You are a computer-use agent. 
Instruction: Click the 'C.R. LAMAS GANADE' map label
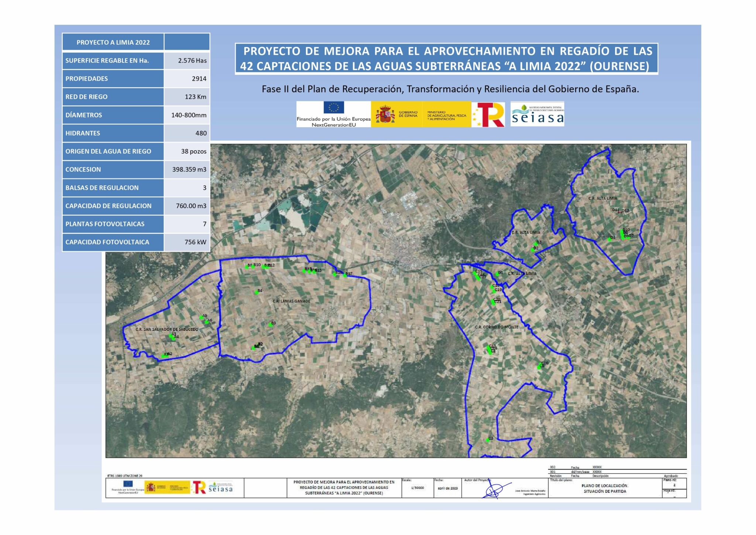[x=291, y=301]
